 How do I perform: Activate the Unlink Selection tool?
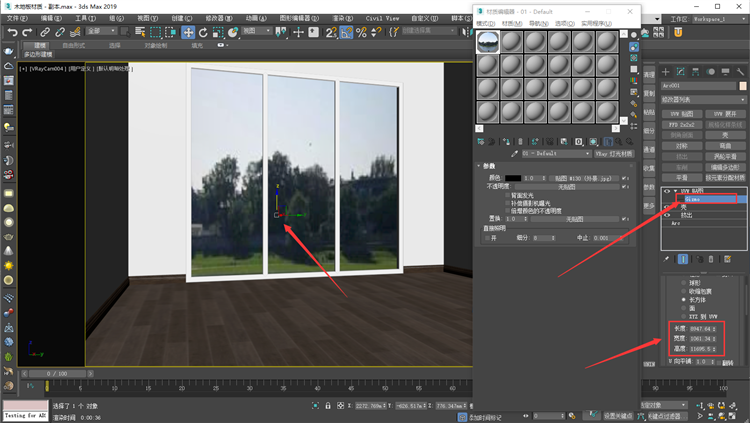(60, 33)
